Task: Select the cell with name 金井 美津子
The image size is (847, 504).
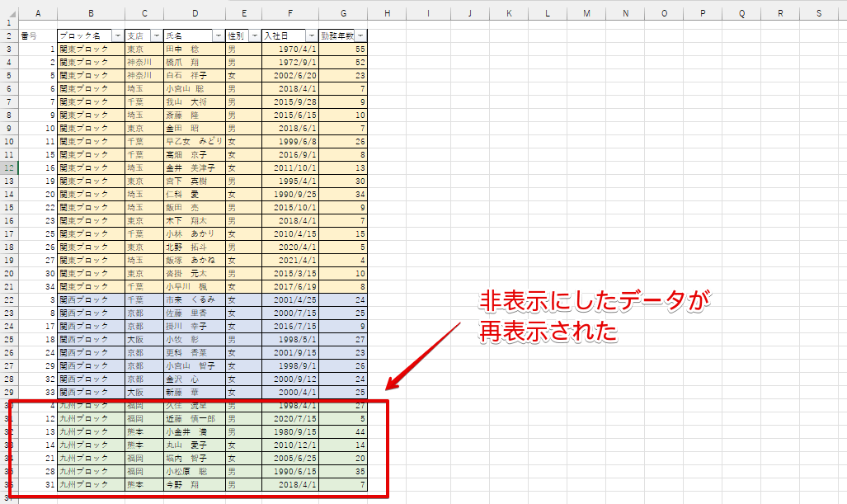Action: coord(195,168)
